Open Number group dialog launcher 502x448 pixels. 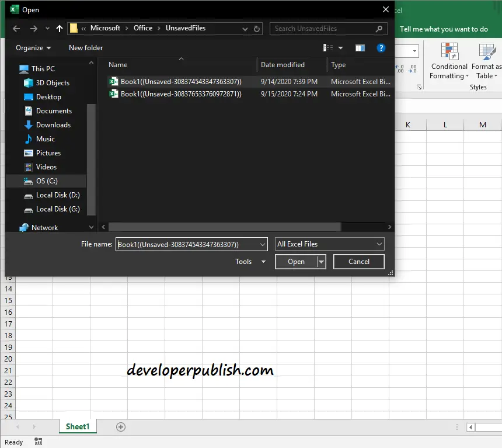(x=419, y=87)
